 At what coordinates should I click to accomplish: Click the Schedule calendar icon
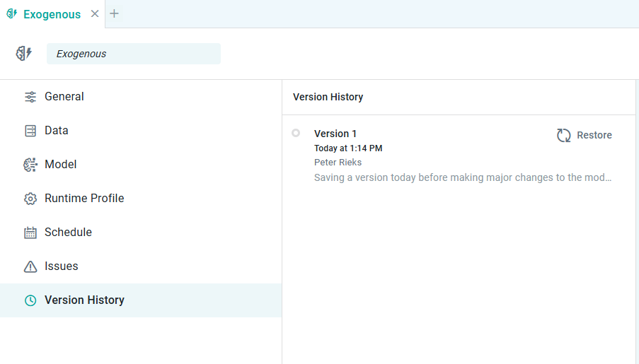[30, 233]
